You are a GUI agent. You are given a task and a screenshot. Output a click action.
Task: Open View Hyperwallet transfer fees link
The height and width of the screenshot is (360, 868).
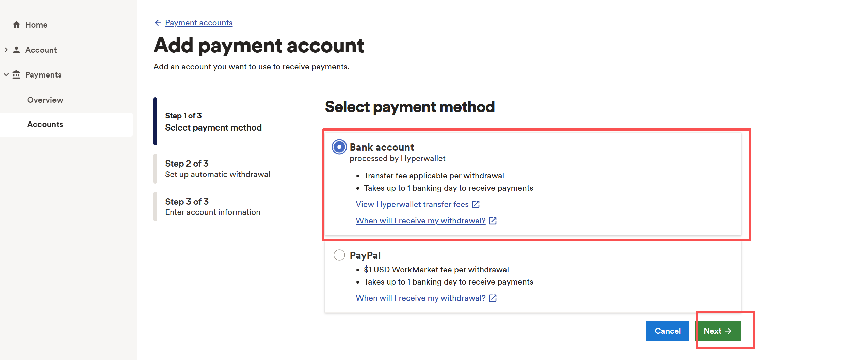412,204
